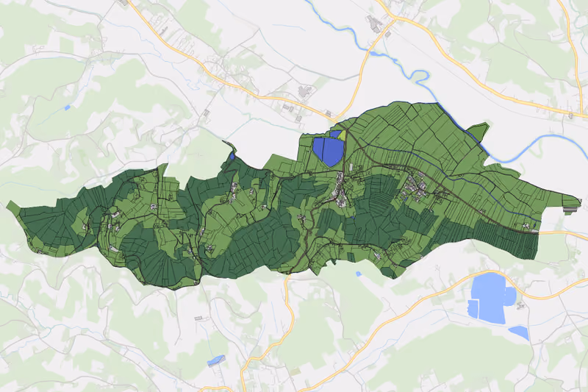Click the detached green parcel beside the river
Screen dimensions: 588x392
coord(478,132)
